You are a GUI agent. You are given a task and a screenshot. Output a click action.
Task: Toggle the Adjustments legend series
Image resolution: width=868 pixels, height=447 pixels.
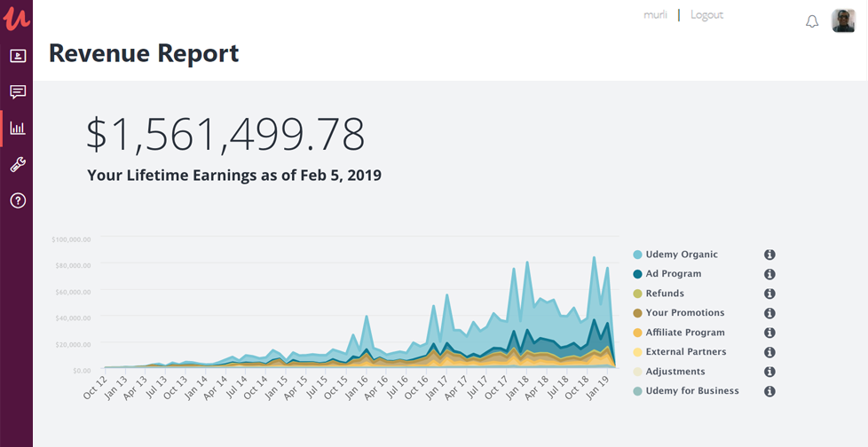668,372
